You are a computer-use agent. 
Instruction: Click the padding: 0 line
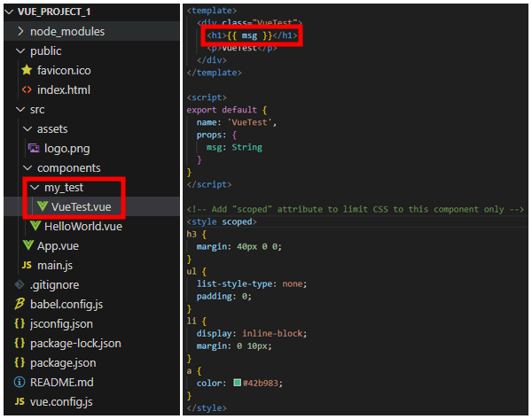click(x=224, y=296)
